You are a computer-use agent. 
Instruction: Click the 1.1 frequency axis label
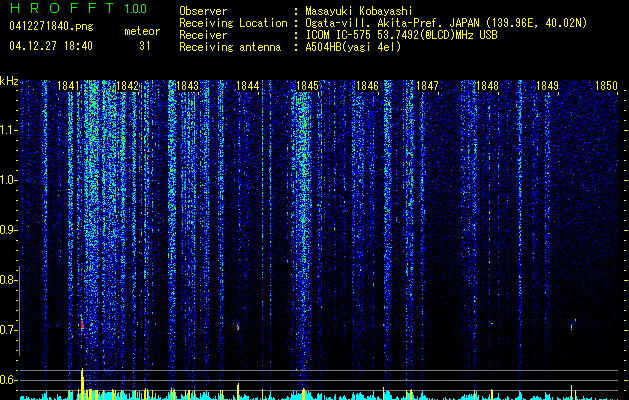7,130
